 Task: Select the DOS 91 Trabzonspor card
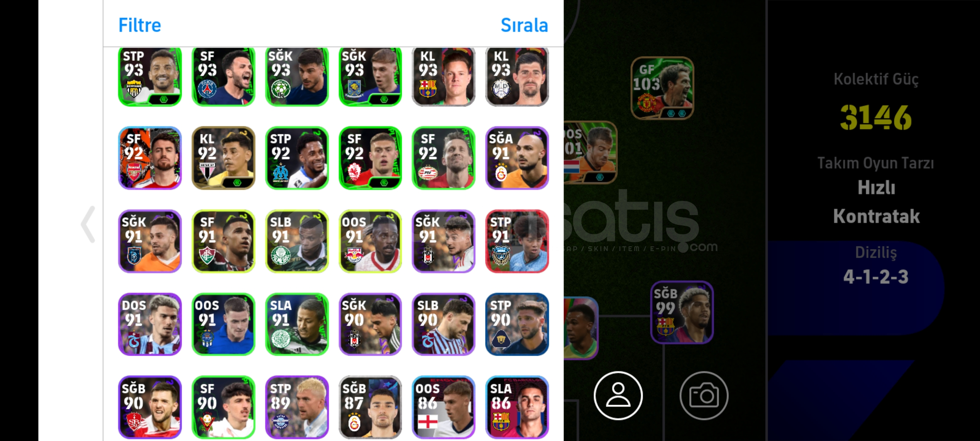pyautogui.click(x=150, y=324)
